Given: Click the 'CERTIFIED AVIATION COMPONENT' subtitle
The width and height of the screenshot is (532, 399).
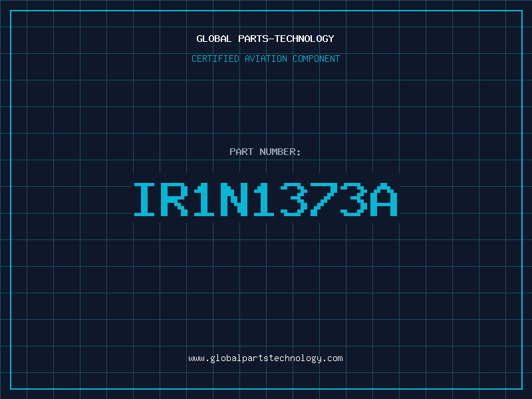Looking at the screenshot, I should point(265,59).
